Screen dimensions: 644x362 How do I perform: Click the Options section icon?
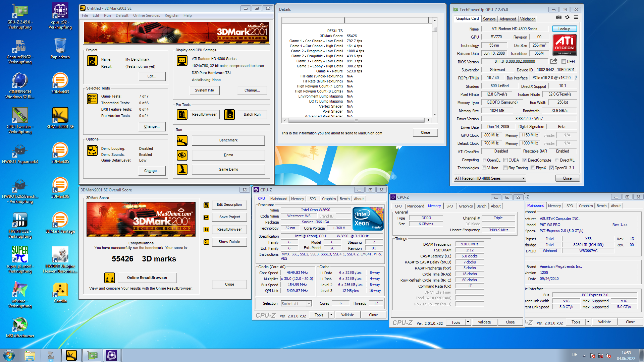point(92,150)
